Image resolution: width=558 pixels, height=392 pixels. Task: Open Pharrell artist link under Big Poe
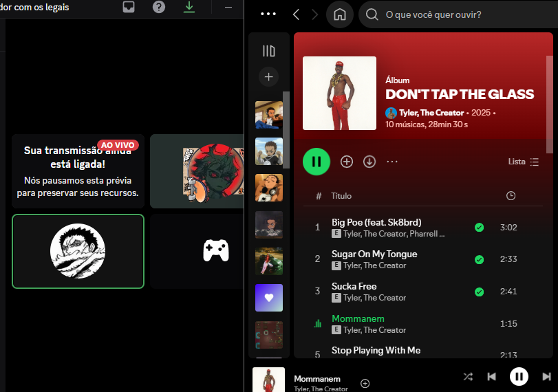tap(427, 234)
